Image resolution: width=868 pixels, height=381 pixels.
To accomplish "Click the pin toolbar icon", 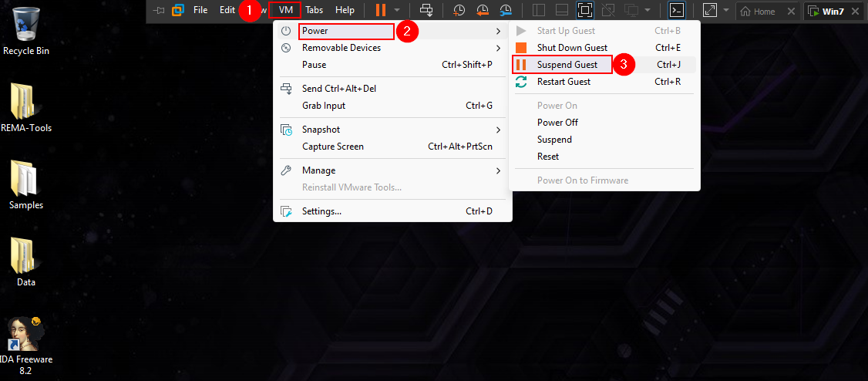I will [159, 10].
